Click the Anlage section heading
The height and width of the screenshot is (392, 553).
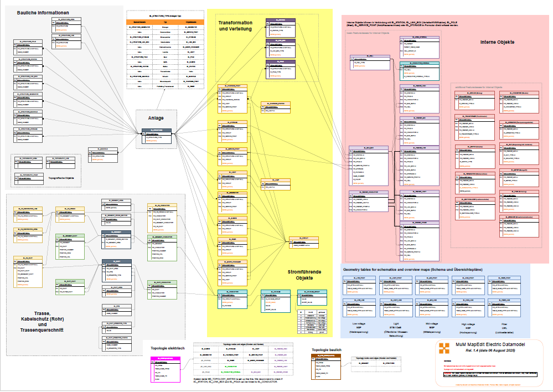click(156, 118)
